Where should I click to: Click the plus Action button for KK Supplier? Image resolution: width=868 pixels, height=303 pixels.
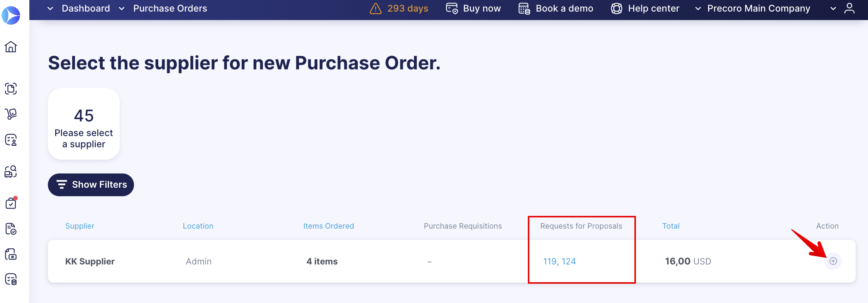coord(833,261)
